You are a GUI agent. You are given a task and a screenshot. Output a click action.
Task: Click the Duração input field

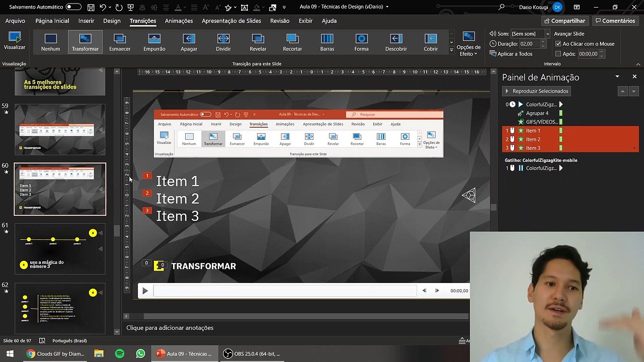tap(529, 44)
